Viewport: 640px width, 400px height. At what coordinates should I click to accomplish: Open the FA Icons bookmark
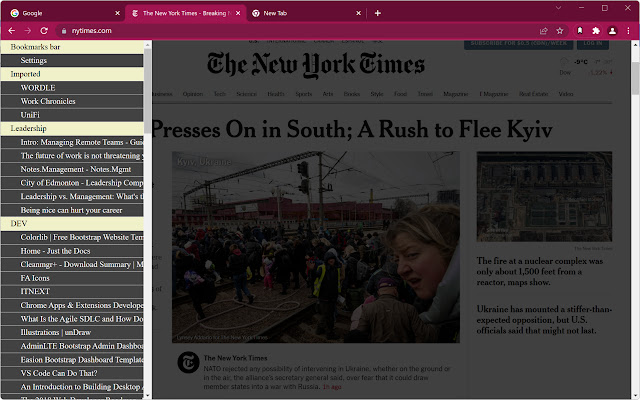(72, 278)
